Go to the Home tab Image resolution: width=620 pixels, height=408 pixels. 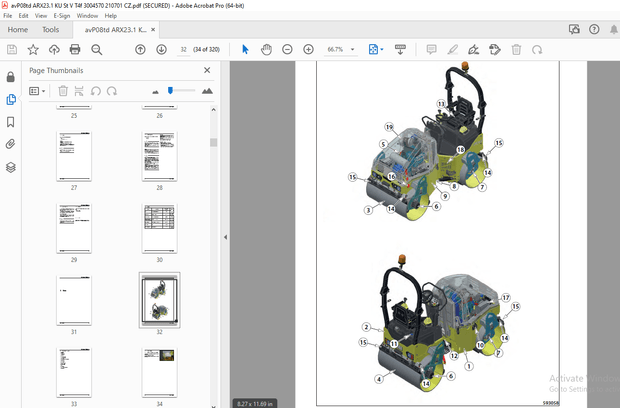(x=18, y=30)
